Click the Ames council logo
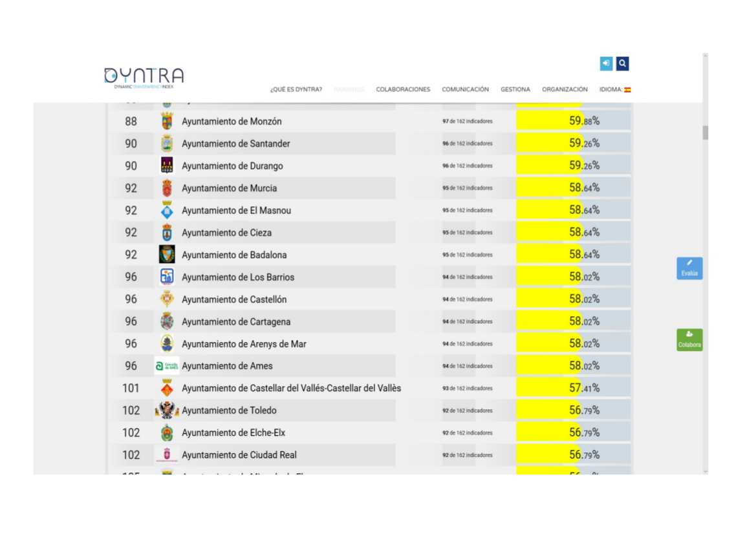Viewport: 756px width, 534px height. coord(167,367)
